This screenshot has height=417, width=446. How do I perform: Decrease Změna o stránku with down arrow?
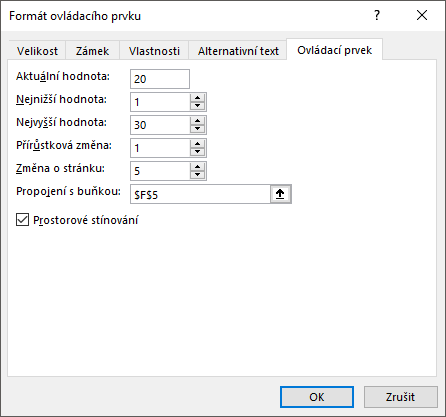(x=198, y=175)
